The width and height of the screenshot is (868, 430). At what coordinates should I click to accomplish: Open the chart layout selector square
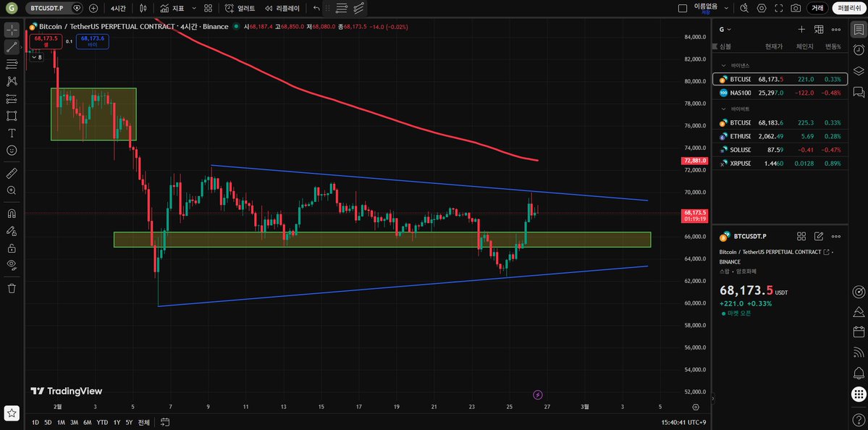[x=683, y=8]
